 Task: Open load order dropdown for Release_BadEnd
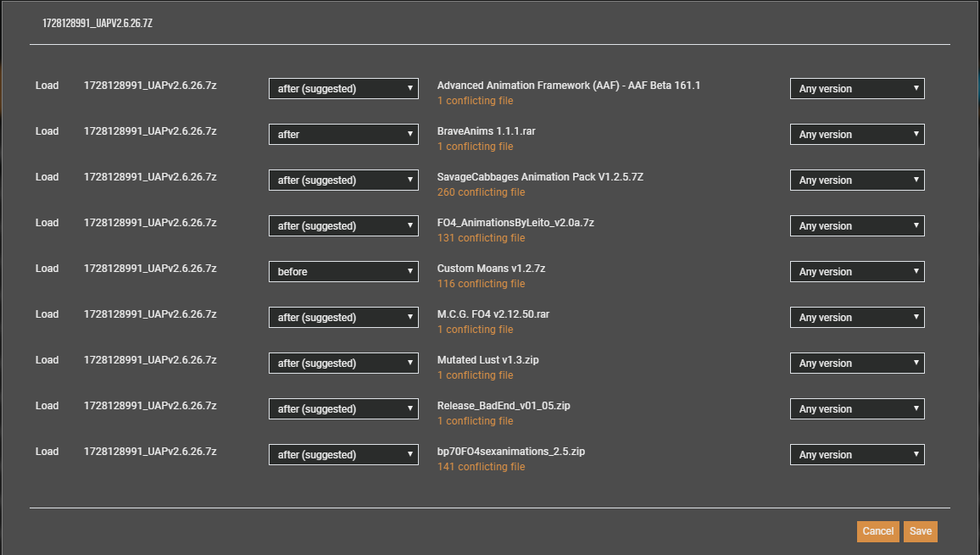343,408
